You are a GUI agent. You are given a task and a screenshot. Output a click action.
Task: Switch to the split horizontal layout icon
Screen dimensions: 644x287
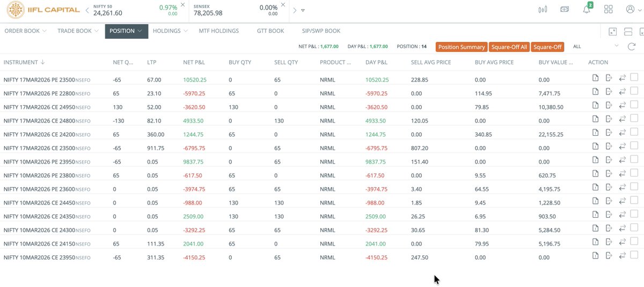pos(628,32)
